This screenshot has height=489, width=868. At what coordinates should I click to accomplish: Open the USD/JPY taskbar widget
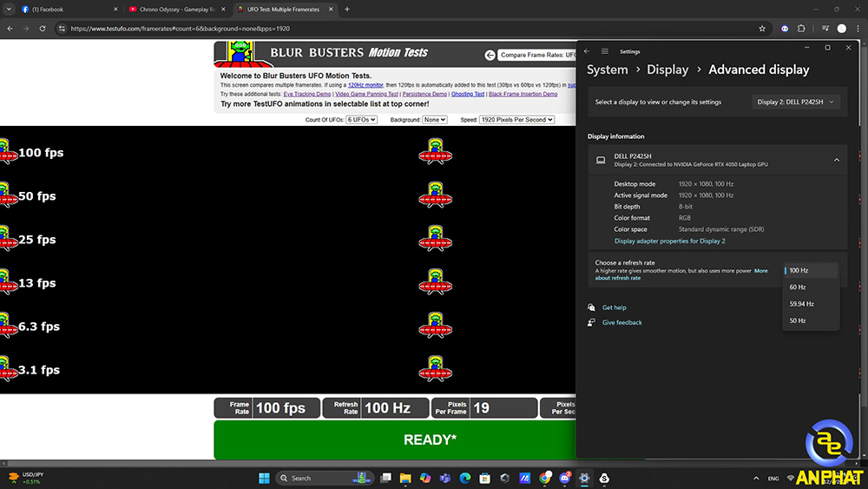point(24,478)
